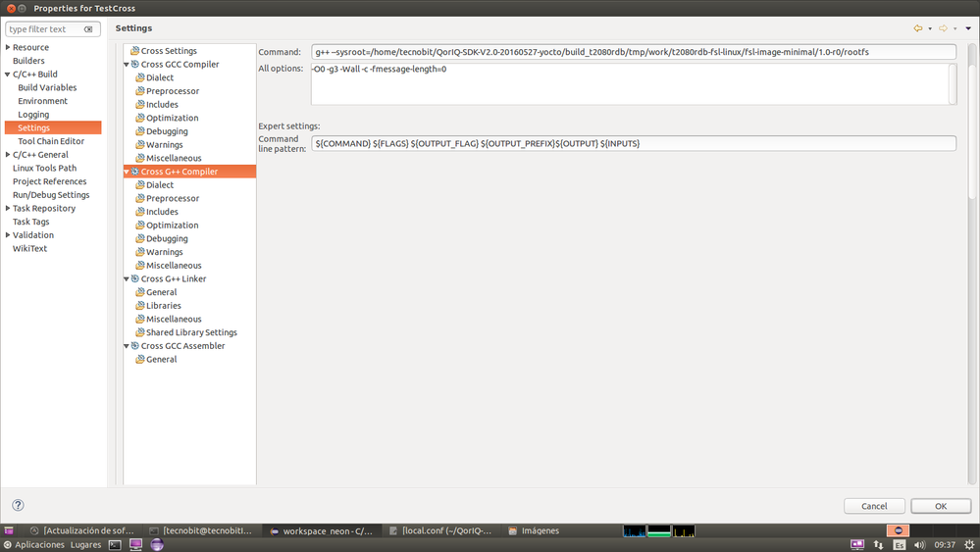Image resolution: width=980 pixels, height=552 pixels.
Task: Open Cross Settings tool page
Action: [163, 51]
